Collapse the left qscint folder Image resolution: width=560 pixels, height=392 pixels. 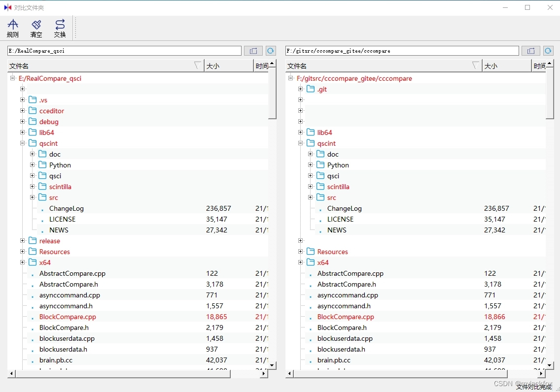click(23, 143)
